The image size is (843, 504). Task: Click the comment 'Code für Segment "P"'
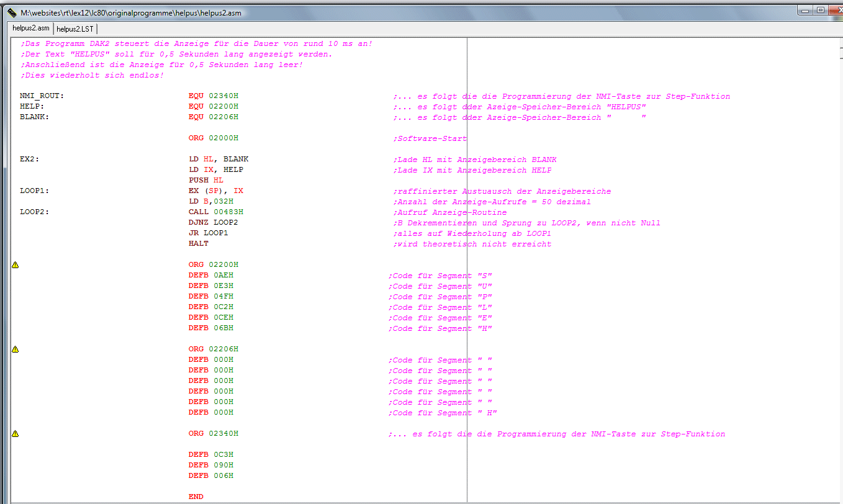tap(440, 297)
